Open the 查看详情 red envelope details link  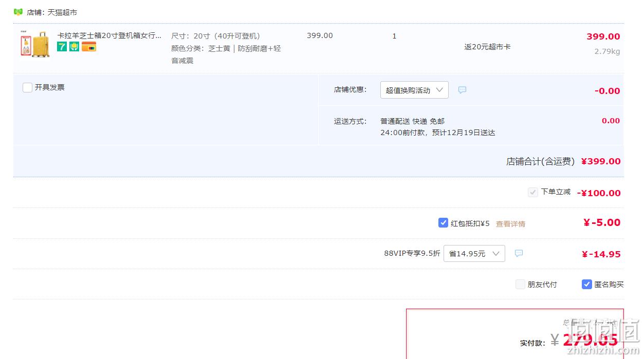click(x=510, y=224)
